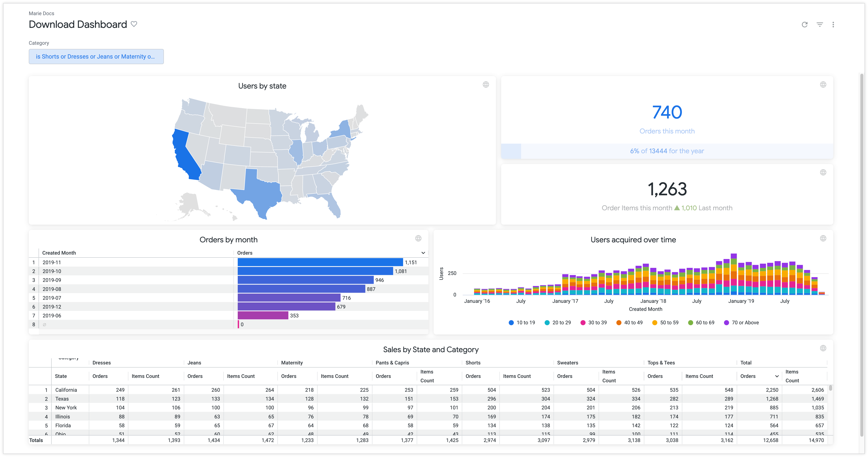
Task: Click globe icon on Orders this month tile
Action: (823, 85)
